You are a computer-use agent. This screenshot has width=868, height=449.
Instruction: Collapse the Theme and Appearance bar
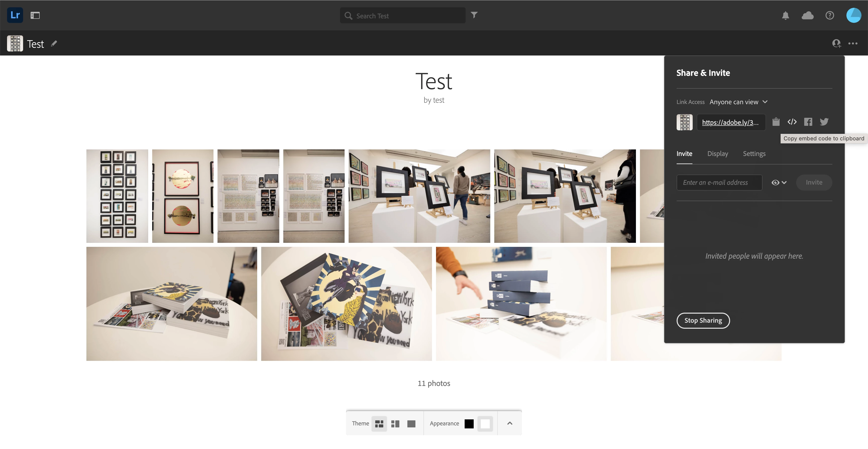click(x=510, y=423)
